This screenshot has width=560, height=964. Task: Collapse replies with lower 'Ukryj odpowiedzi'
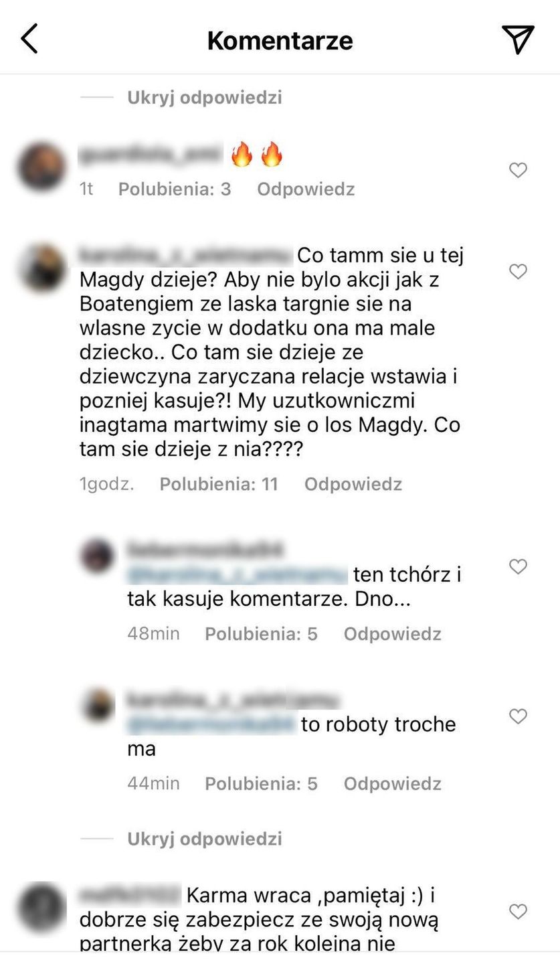tap(205, 839)
